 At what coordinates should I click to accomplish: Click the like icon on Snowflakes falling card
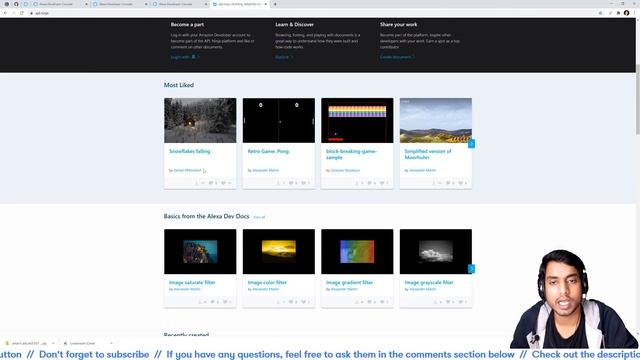pos(224,183)
